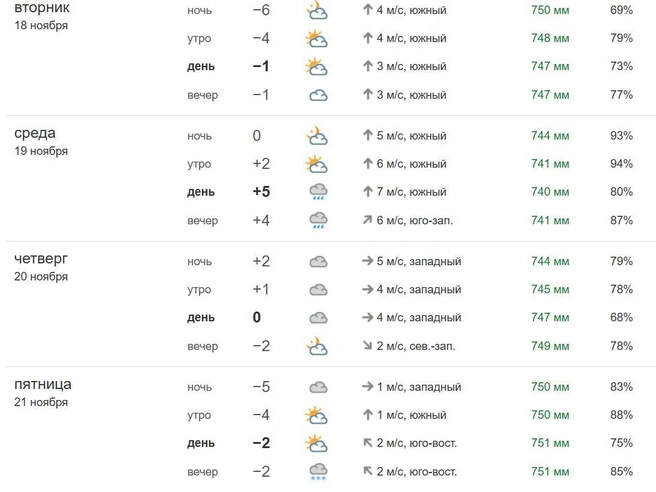The image size is (656, 492).
Task: Click the rain icon for Wednesday evening
Action: click(318, 220)
